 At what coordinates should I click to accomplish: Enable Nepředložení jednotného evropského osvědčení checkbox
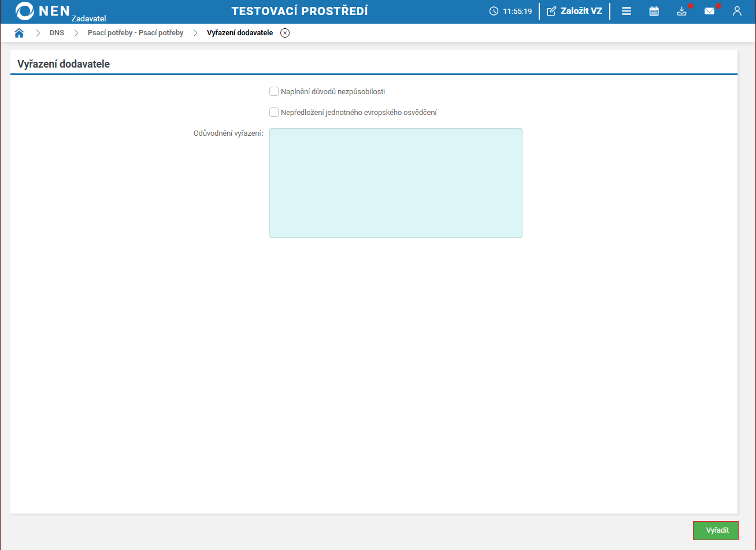(274, 112)
